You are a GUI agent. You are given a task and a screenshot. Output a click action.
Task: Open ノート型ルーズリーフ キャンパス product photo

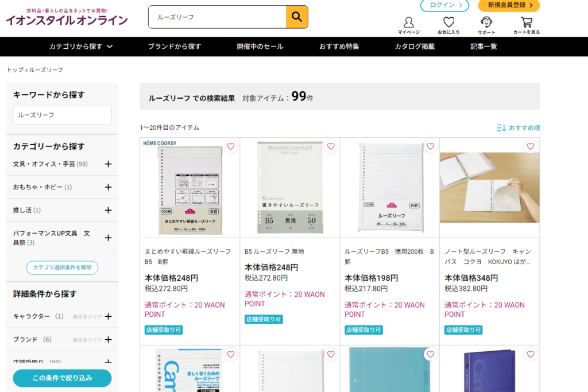click(x=490, y=188)
